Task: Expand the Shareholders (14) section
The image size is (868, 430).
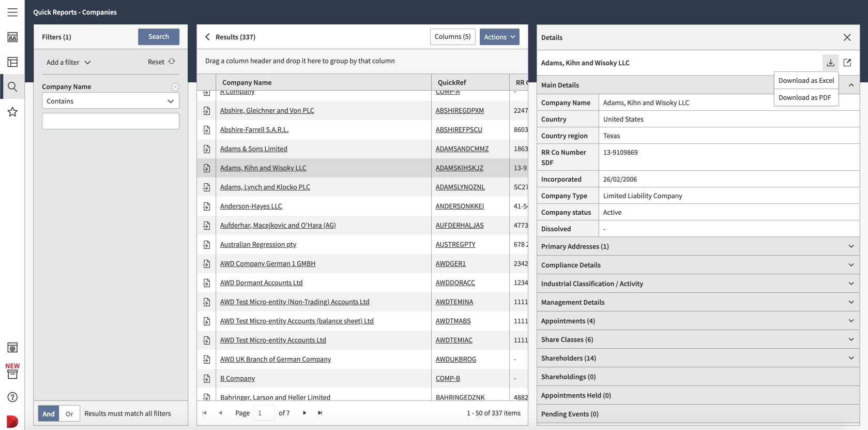Action: [x=698, y=358]
